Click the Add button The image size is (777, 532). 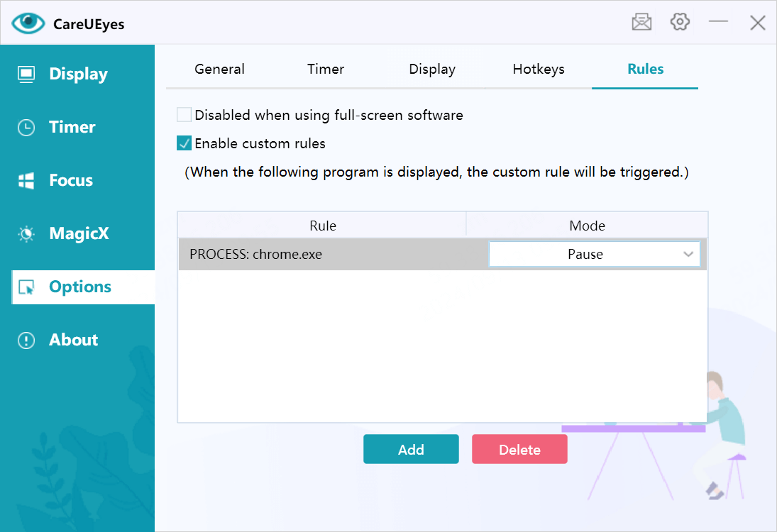[x=411, y=449]
